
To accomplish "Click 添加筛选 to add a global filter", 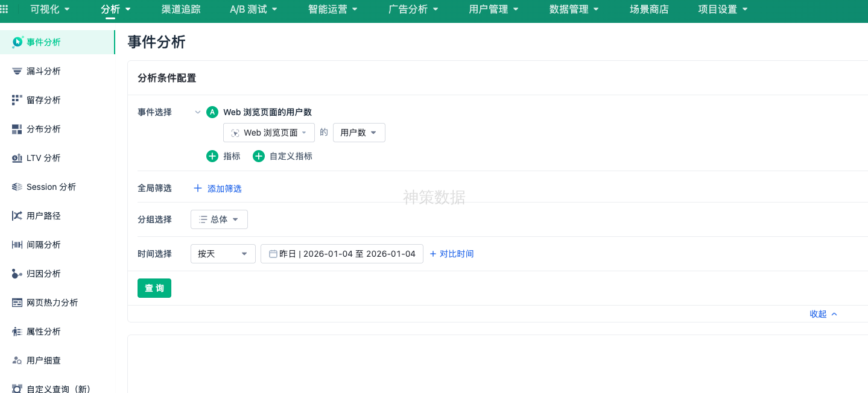I will click(x=217, y=188).
